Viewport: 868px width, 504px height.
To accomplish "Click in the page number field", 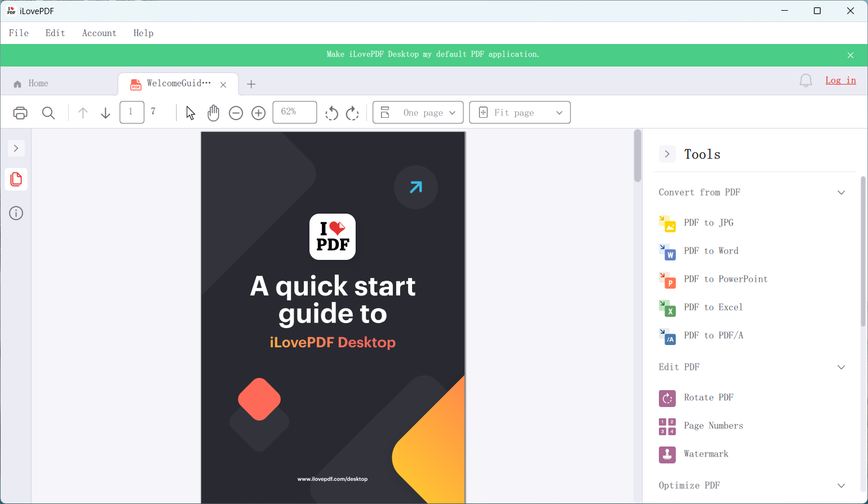I will click(x=131, y=112).
